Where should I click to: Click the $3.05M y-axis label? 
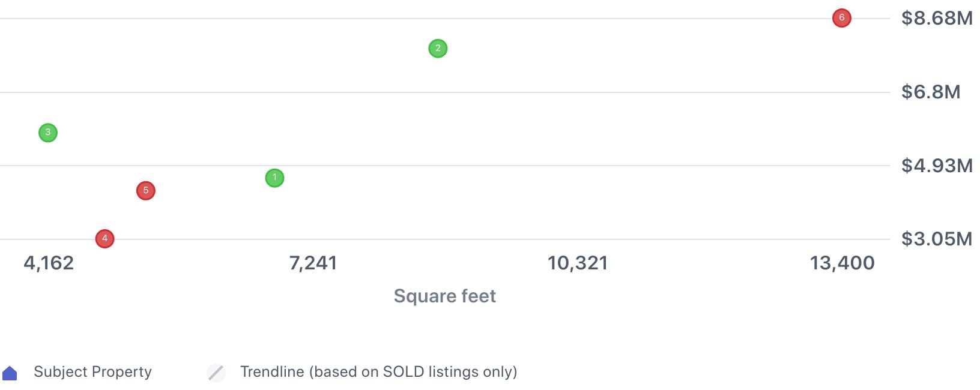click(x=937, y=239)
